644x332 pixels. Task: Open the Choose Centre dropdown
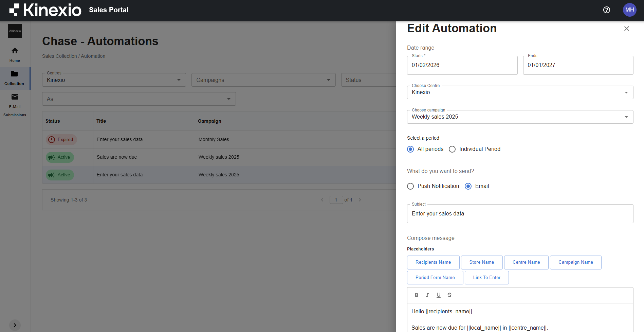520,92
